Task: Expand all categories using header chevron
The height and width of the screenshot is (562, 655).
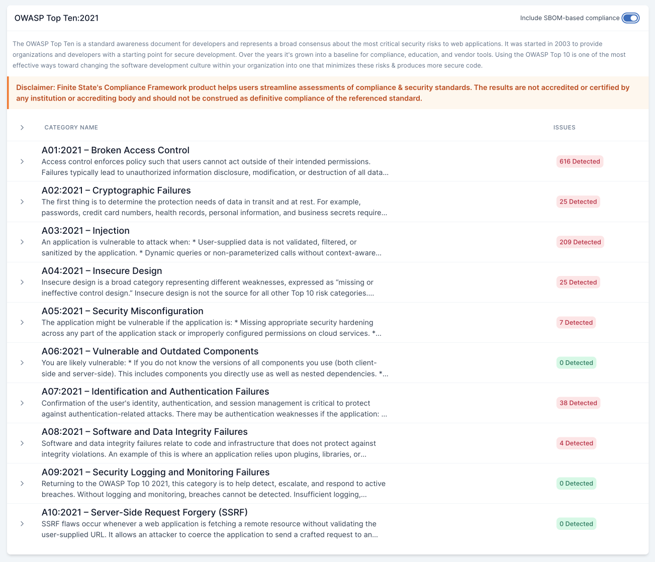Action: 22,128
